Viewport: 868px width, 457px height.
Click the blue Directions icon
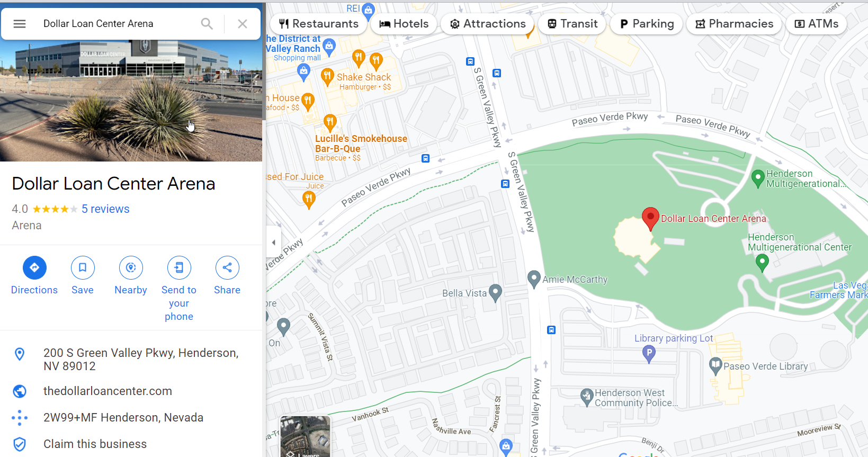click(34, 268)
